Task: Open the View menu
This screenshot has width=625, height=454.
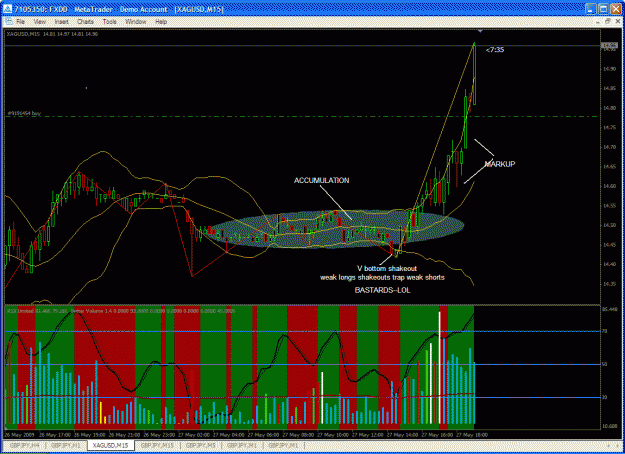Action: coord(40,22)
